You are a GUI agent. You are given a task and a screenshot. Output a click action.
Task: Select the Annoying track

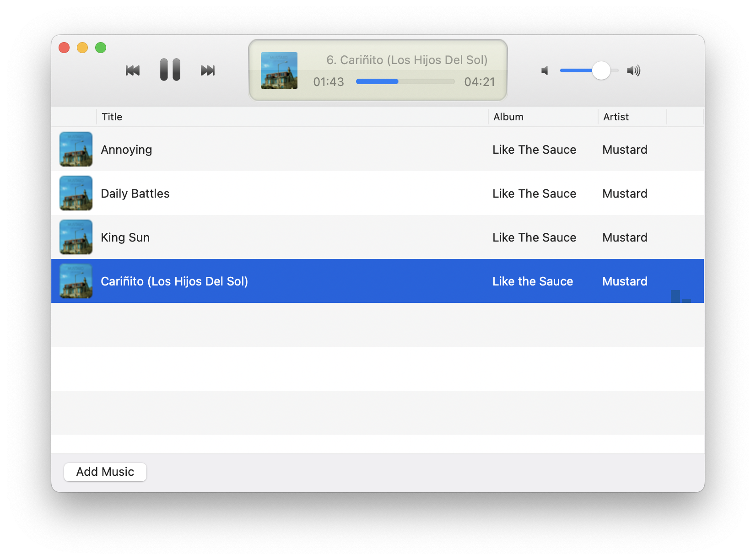[378, 149]
